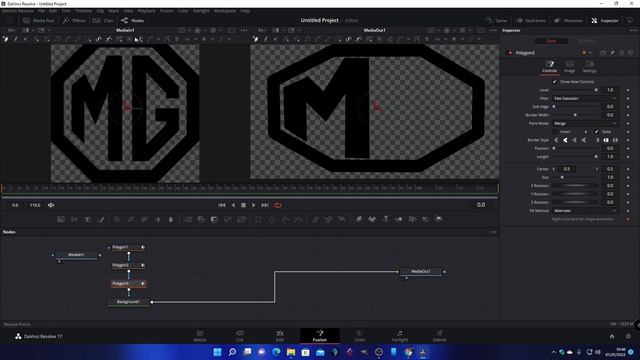Viewport: 640px width, 360px height.
Task: Add a Renderer 3D node from toolbar
Action: click(x=439, y=219)
